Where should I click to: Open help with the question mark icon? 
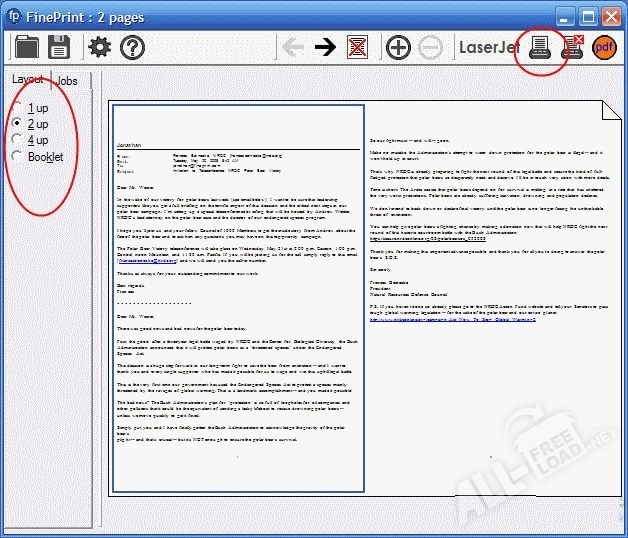(x=133, y=47)
